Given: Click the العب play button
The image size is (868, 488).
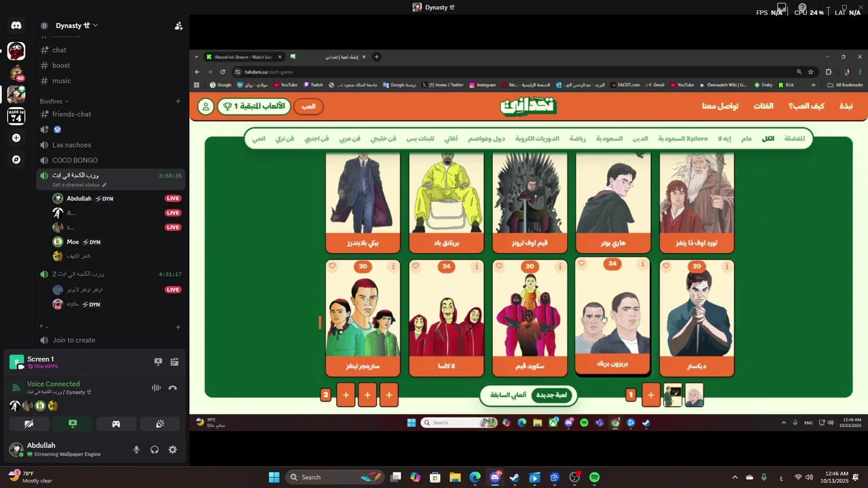Looking at the screenshot, I should tap(309, 106).
